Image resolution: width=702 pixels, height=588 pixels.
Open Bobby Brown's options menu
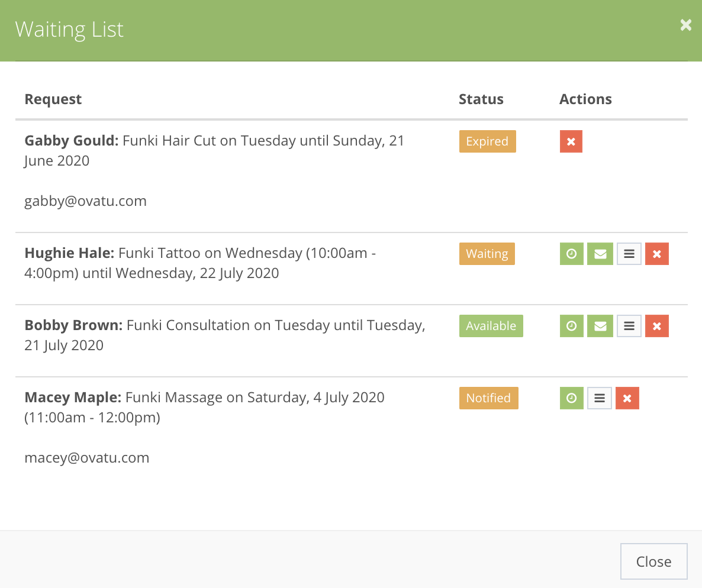[628, 325]
